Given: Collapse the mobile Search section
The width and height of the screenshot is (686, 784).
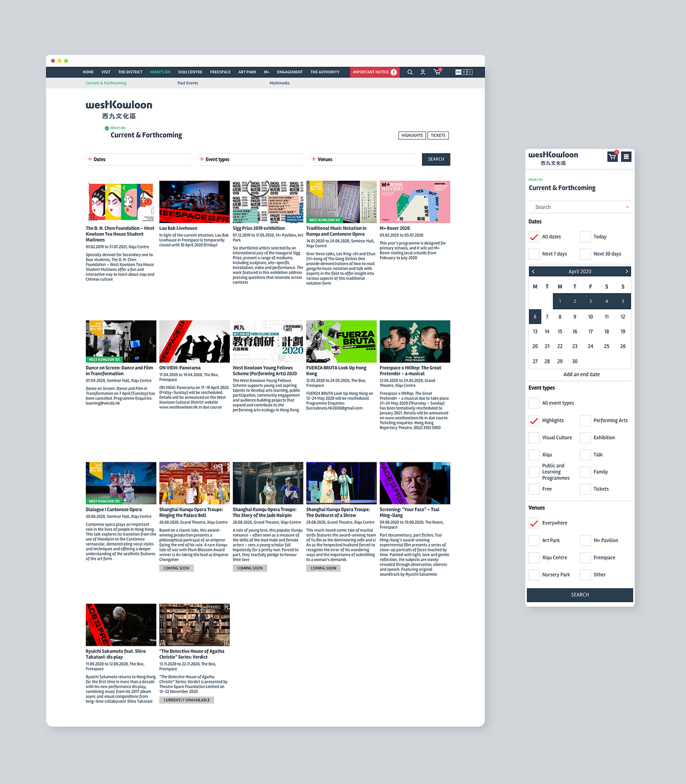Looking at the screenshot, I should 627,207.
